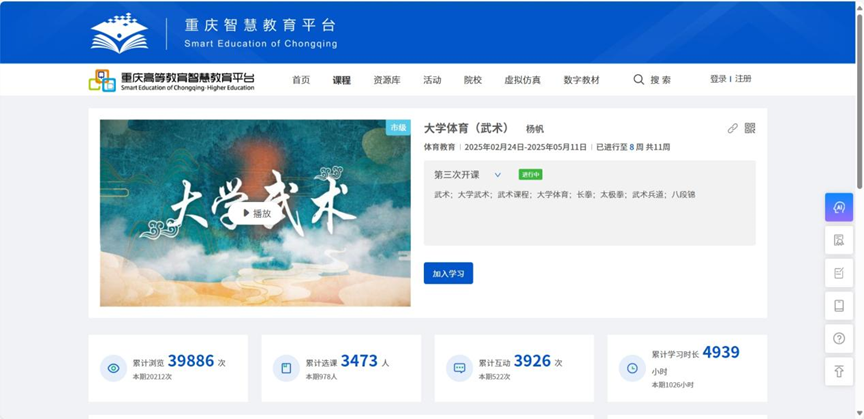864x419 pixels.
Task: Show the course QR code icon
Action: (x=750, y=128)
